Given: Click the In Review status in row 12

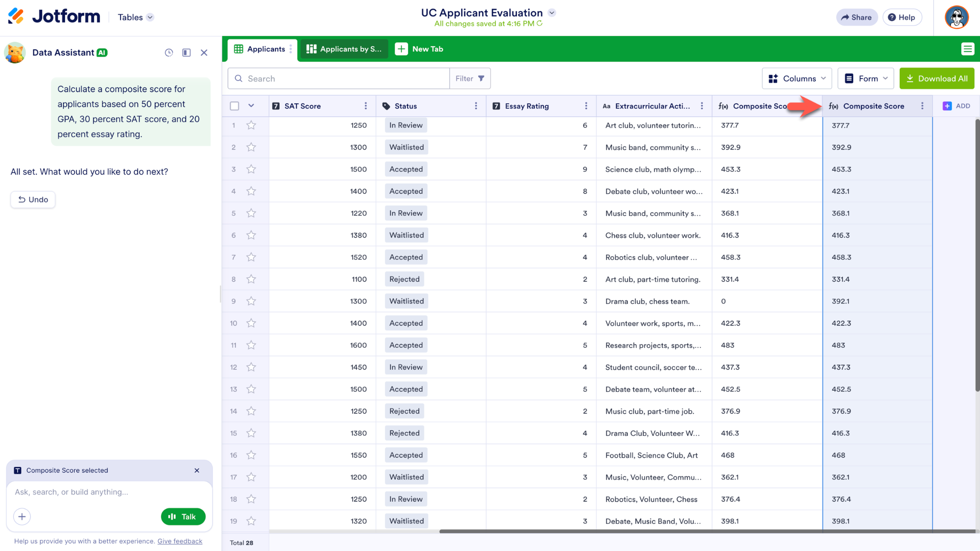Looking at the screenshot, I should pyautogui.click(x=406, y=367).
